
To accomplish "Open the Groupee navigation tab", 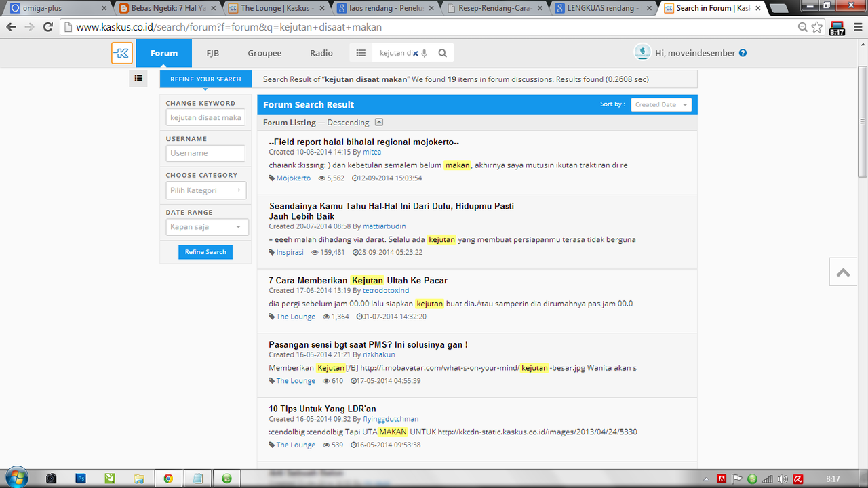I will tap(264, 53).
